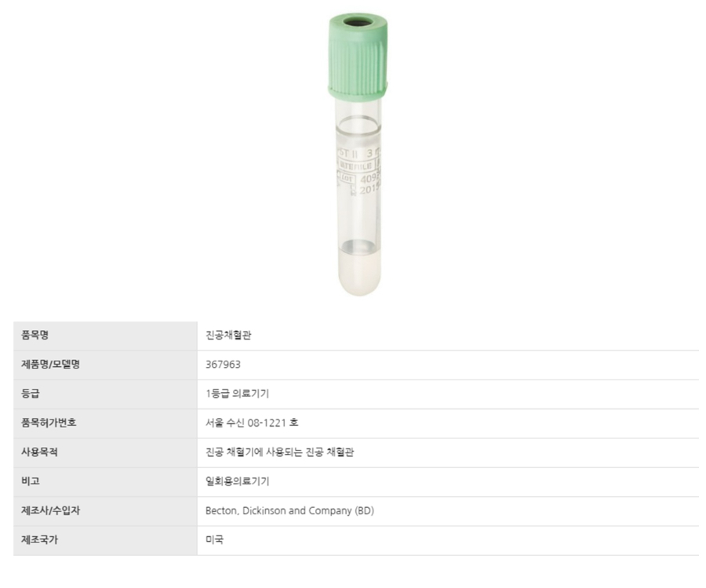Select license number 서울 수신 08-1221 호
This screenshot has height=588, width=706.
pos(251,423)
